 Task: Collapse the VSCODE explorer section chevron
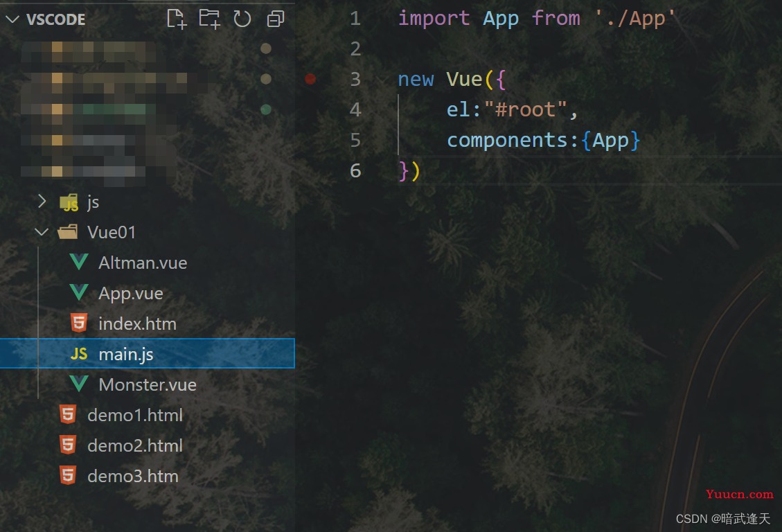point(12,19)
